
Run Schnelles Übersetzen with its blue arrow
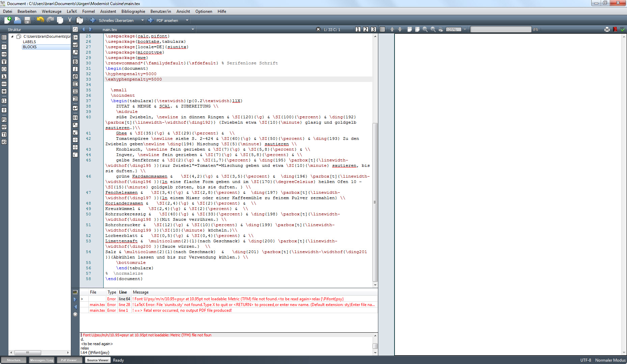pyautogui.click(x=92, y=20)
